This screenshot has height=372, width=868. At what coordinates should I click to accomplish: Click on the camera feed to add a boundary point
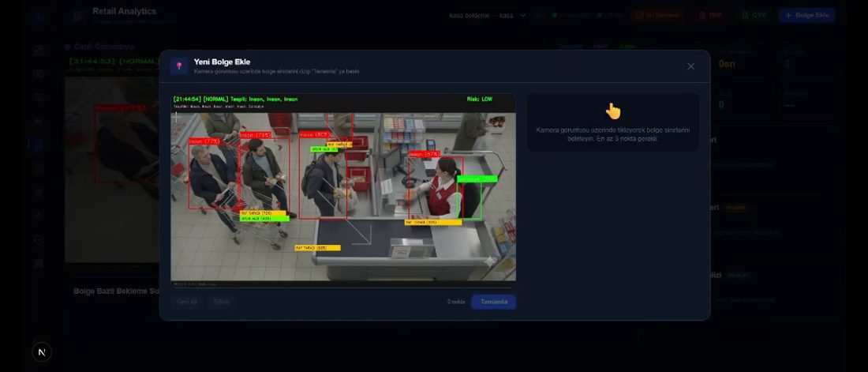343,190
